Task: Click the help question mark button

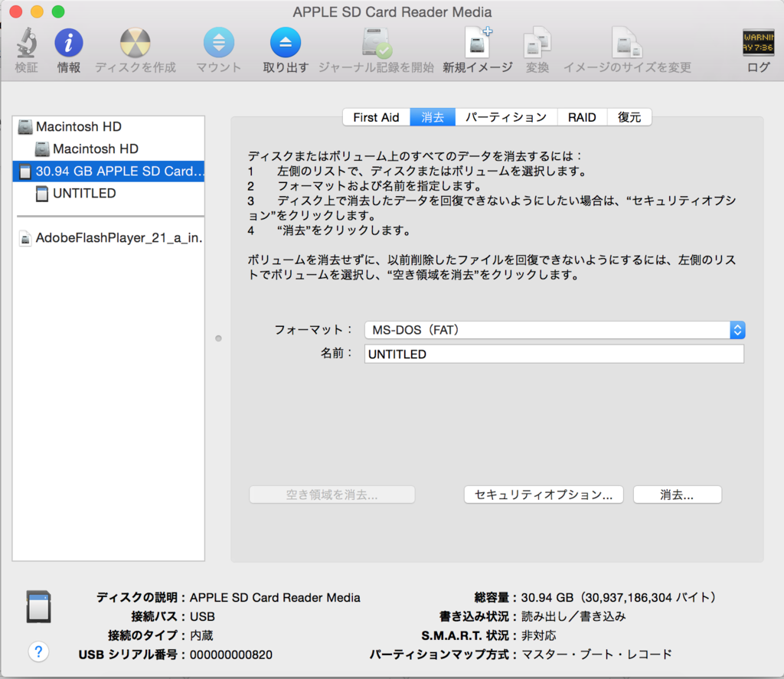Action: coord(38,651)
